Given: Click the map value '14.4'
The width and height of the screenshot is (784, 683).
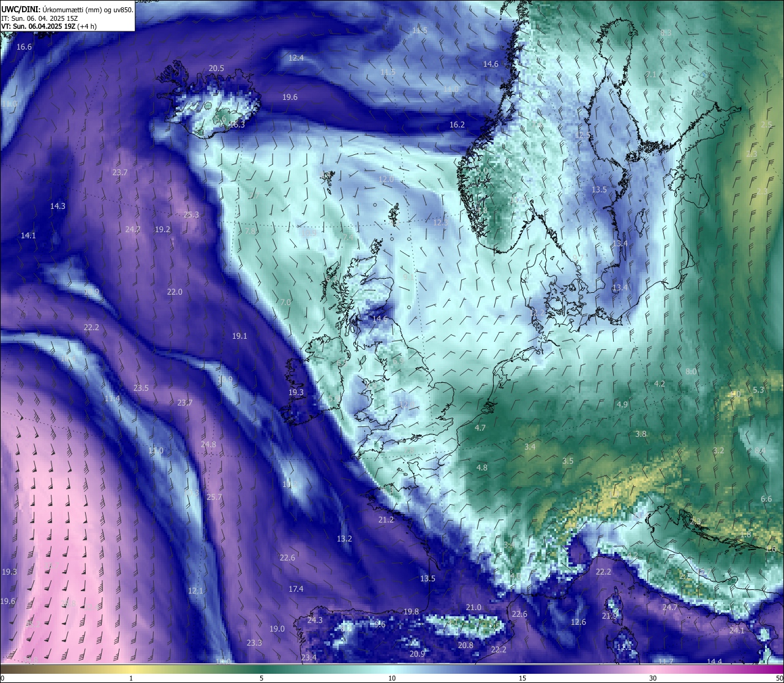Looking at the screenshot, I should (714, 661).
